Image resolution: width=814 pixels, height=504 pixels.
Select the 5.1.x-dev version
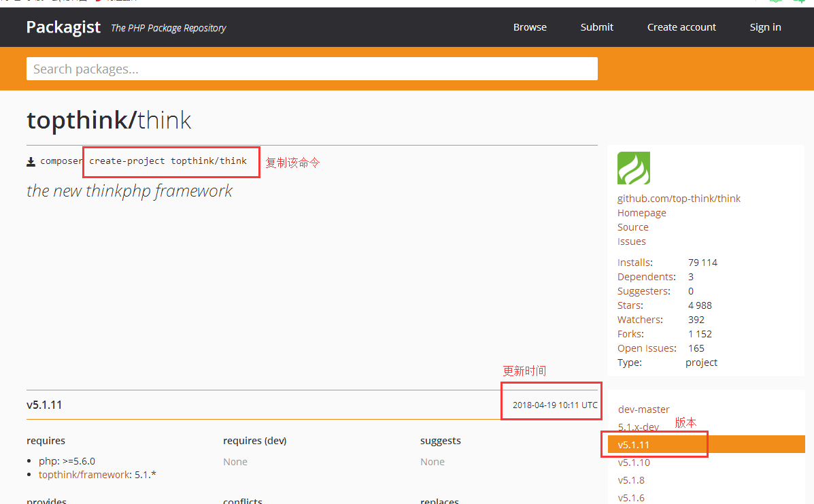[x=638, y=427]
